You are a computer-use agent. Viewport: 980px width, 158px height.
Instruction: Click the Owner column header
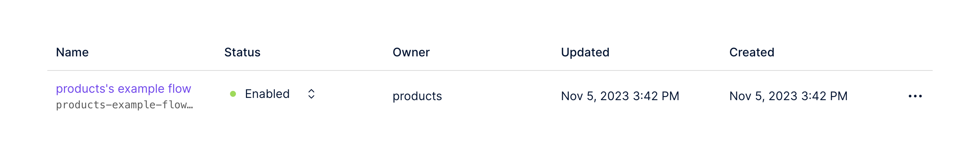coord(411,52)
